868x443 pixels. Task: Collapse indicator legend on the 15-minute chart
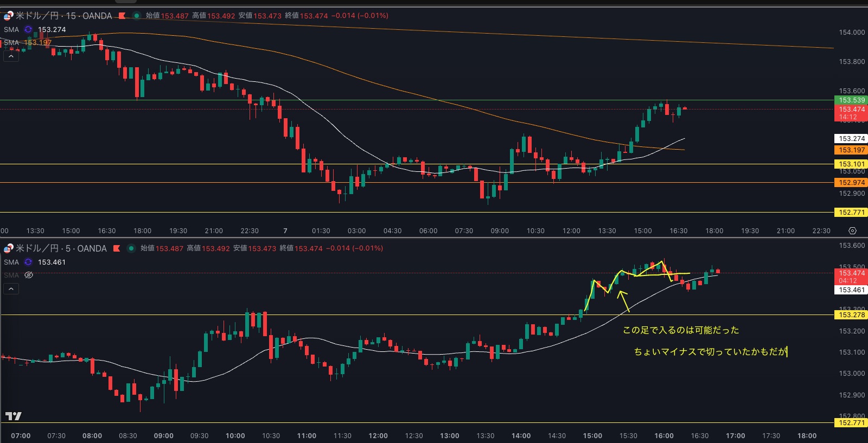tap(11, 56)
